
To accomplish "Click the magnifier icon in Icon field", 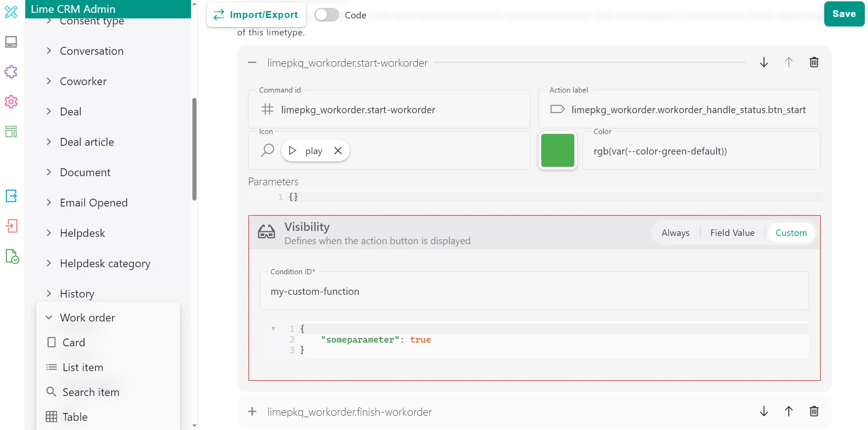I will pos(267,150).
